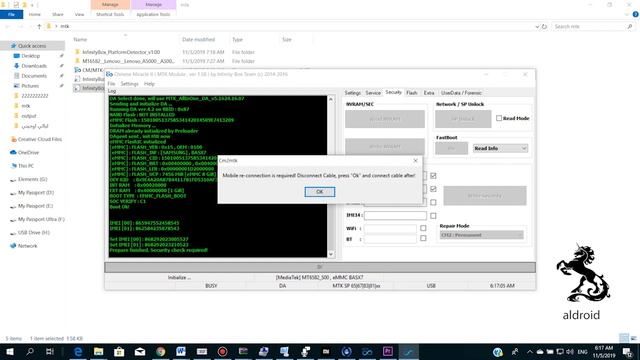Expand the Explorer ribbon chevron
Image resolution: width=640 pixels, height=360 pixels.
coord(627,14)
